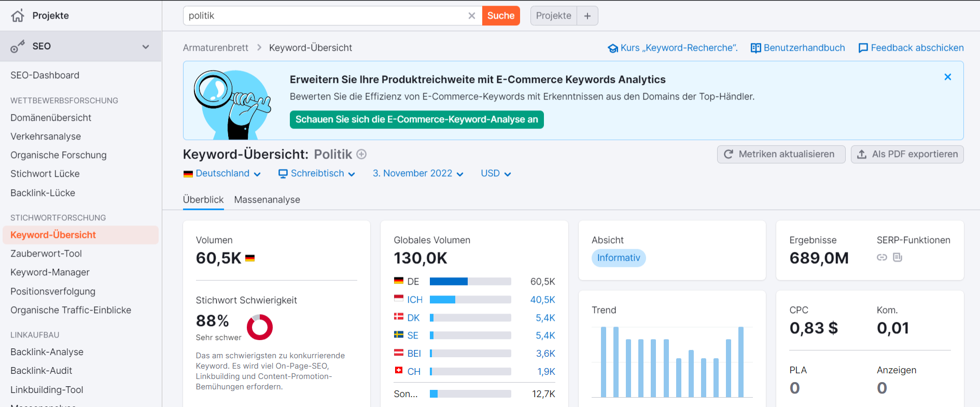The height and width of the screenshot is (407, 980).
Task: Click the BEI country link
Action: click(x=414, y=354)
